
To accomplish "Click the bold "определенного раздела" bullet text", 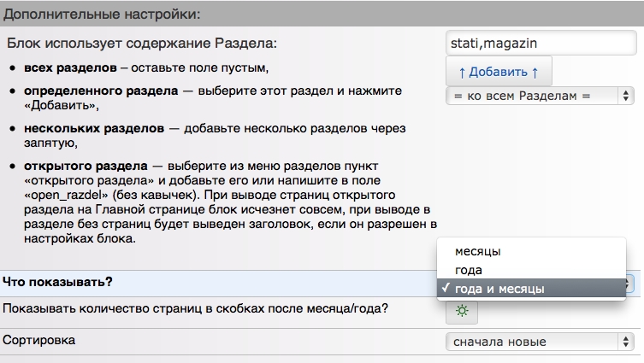I will (x=100, y=90).
